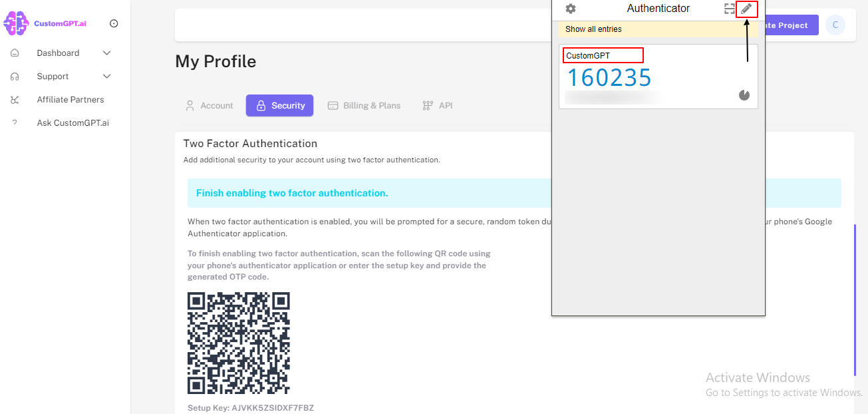
Task: Click the Affiliate Partners icon
Action: click(15, 99)
